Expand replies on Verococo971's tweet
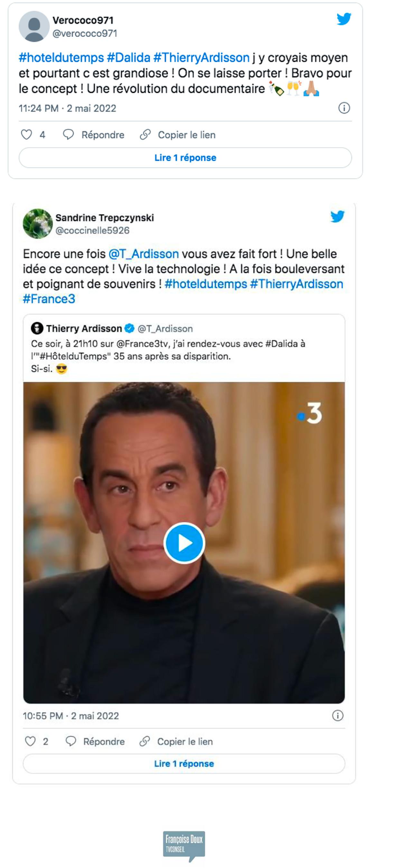 pyautogui.click(x=185, y=158)
